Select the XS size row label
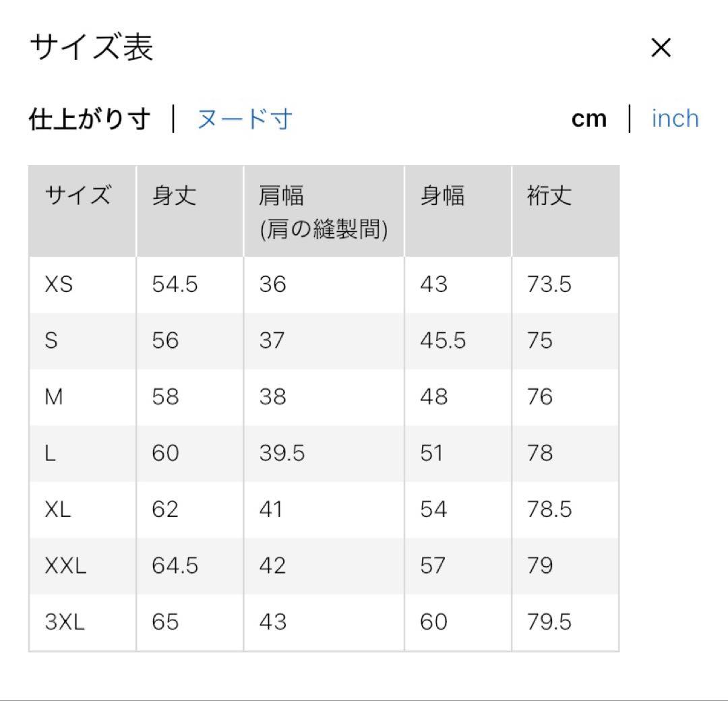This screenshot has height=701, width=728. click(59, 284)
